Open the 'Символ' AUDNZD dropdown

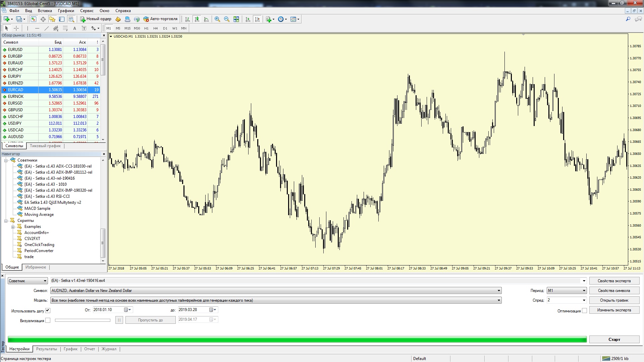click(499, 291)
